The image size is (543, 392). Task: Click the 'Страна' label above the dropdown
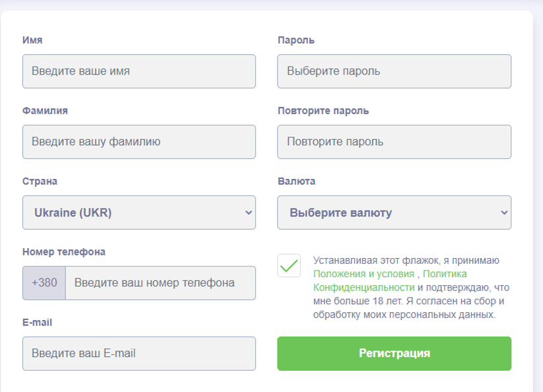pos(40,181)
